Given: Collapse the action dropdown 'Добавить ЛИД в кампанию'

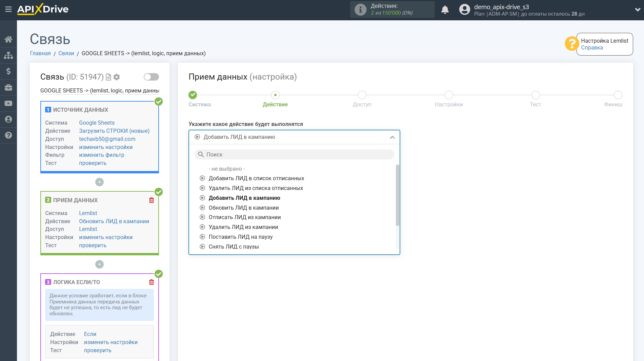Looking at the screenshot, I should point(294,137).
